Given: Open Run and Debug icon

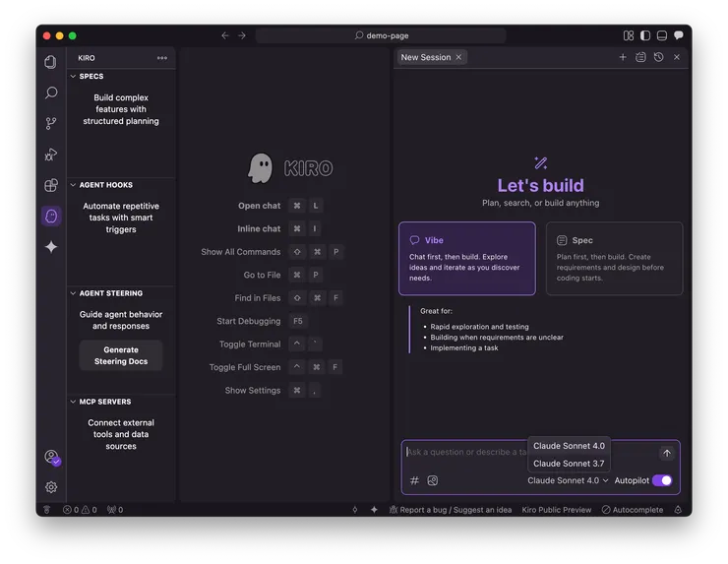Looking at the screenshot, I should tap(51, 155).
